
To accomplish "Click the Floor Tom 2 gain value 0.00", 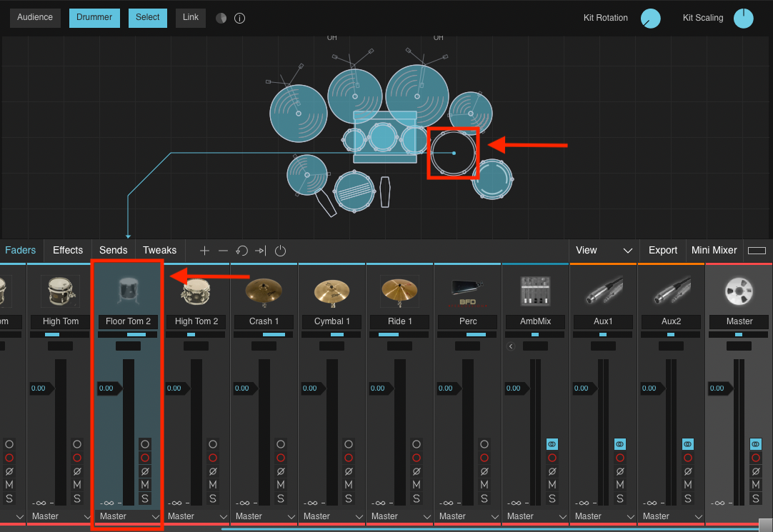I will [x=106, y=388].
